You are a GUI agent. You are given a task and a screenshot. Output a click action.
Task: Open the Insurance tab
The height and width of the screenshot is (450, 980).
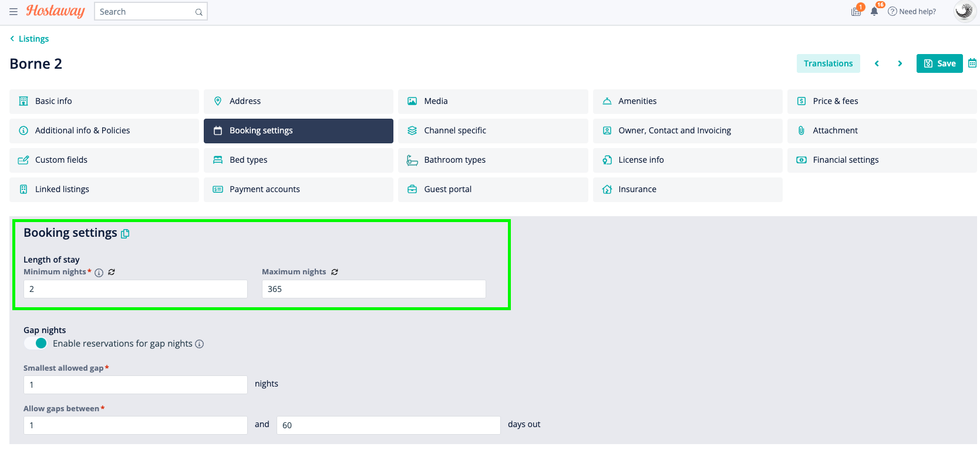pyautogui.click(x=688, y=189)
